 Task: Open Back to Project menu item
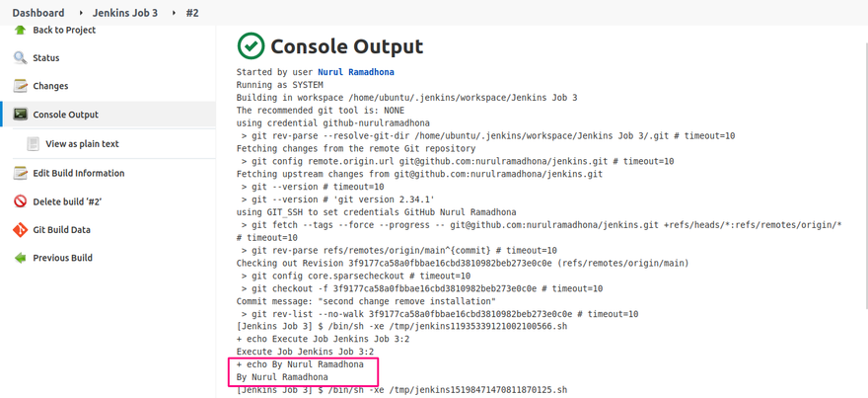coord(64,30)
